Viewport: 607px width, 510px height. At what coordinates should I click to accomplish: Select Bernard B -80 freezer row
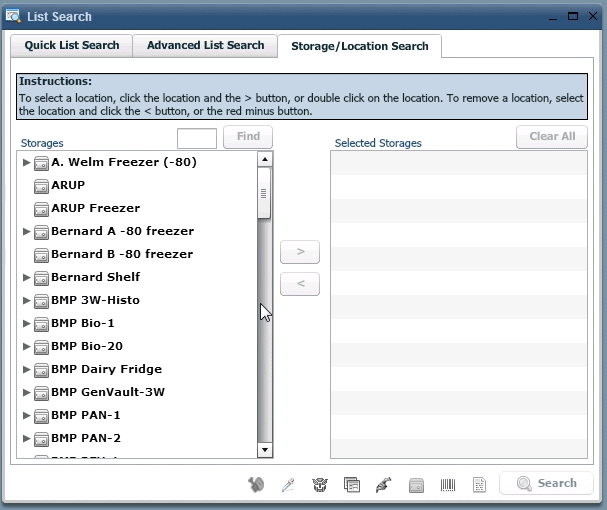pyautogui.click(x=137, y=254)
